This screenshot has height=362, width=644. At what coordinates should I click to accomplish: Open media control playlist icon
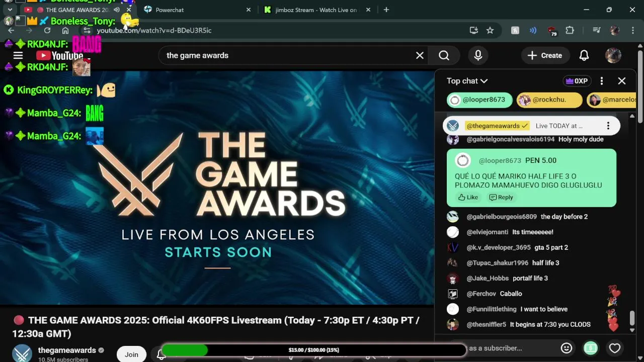tap(597, 30)
